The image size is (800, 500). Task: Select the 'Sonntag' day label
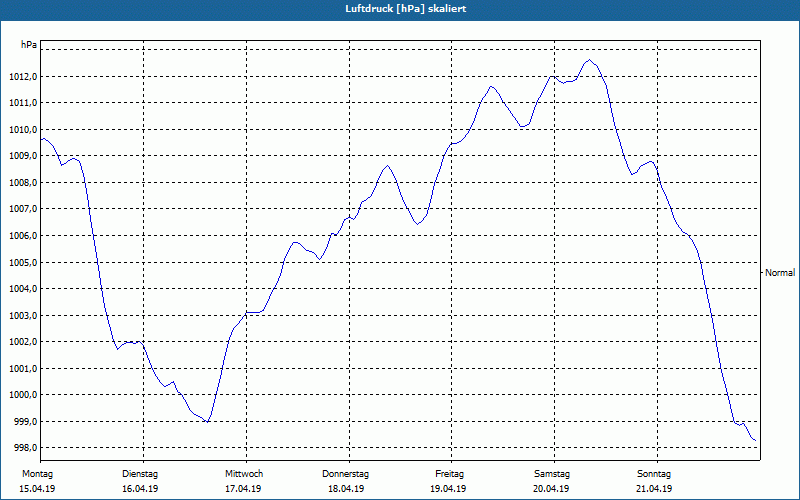654,474
